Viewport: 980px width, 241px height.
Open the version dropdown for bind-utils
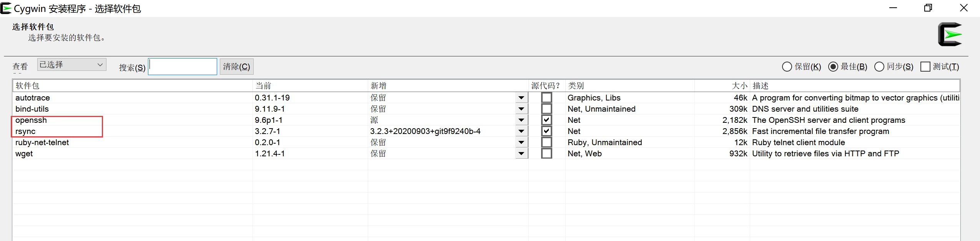coord(521,109)
